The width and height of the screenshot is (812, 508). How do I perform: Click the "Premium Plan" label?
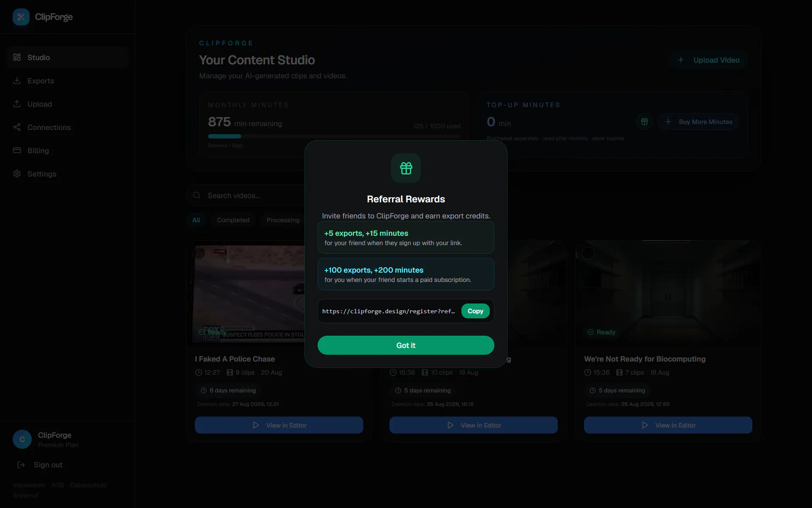[58, 445]
